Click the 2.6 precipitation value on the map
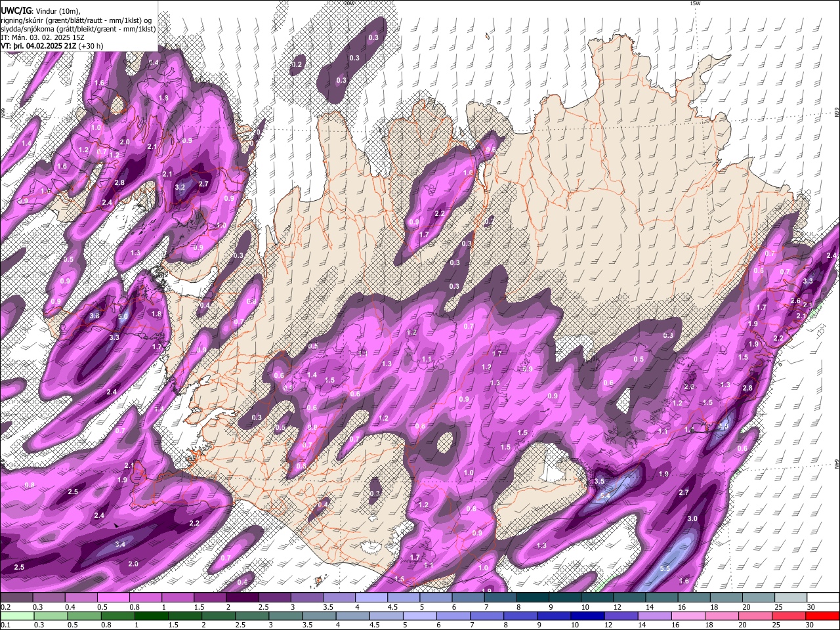This screenshot has height=630, width=840. click(x=795, y=301)
